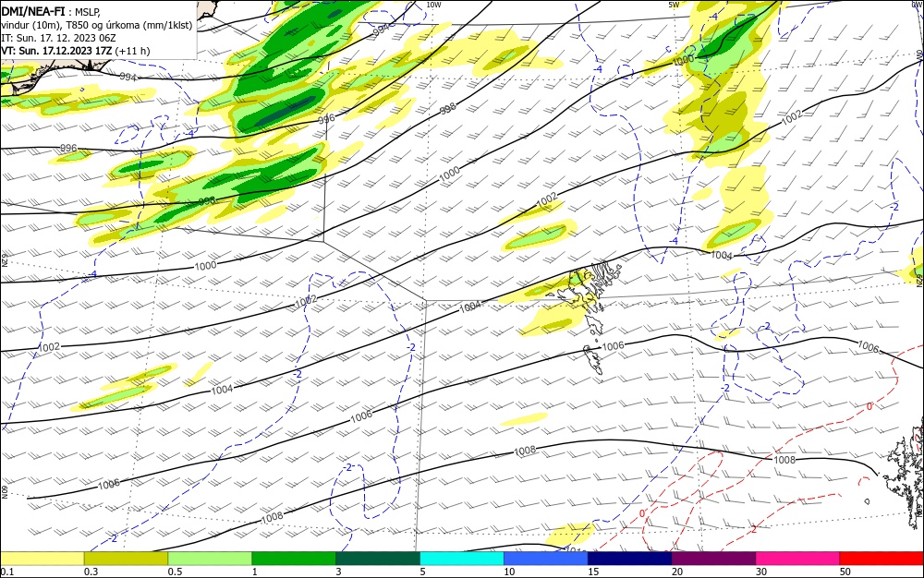Click the cyan 5–10 legend swatch

pos(462,559)
